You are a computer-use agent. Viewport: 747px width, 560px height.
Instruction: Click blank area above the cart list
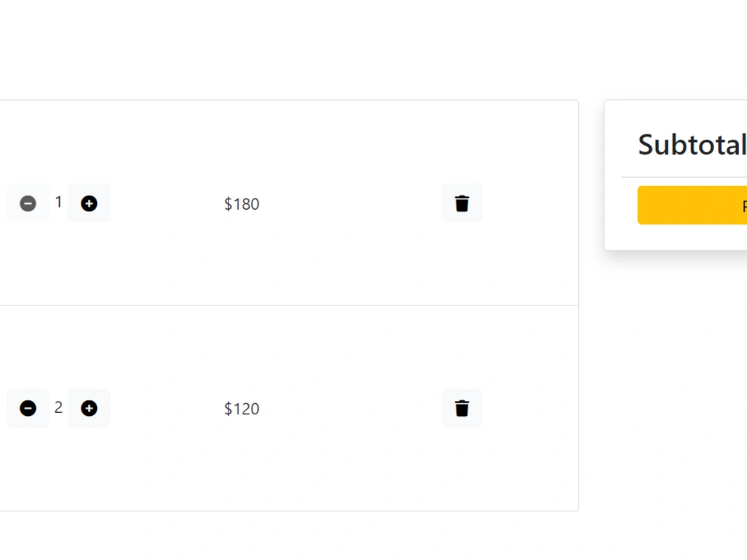point(289,49)
